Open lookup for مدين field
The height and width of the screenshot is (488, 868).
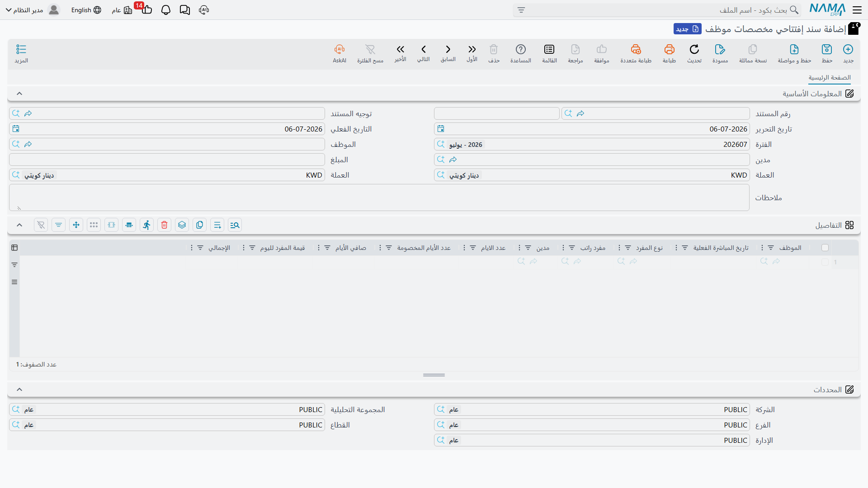441,160
